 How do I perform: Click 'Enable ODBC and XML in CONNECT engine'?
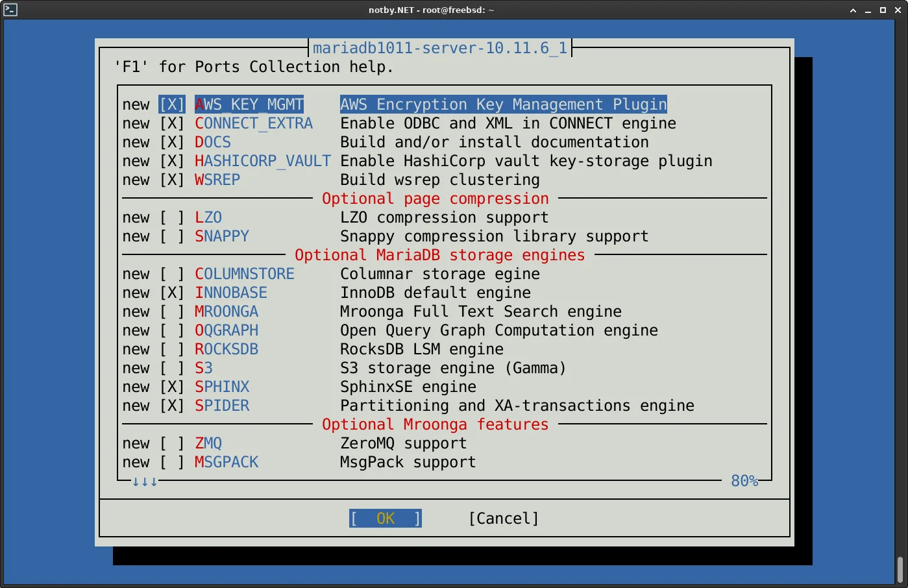tap(508, 123)
